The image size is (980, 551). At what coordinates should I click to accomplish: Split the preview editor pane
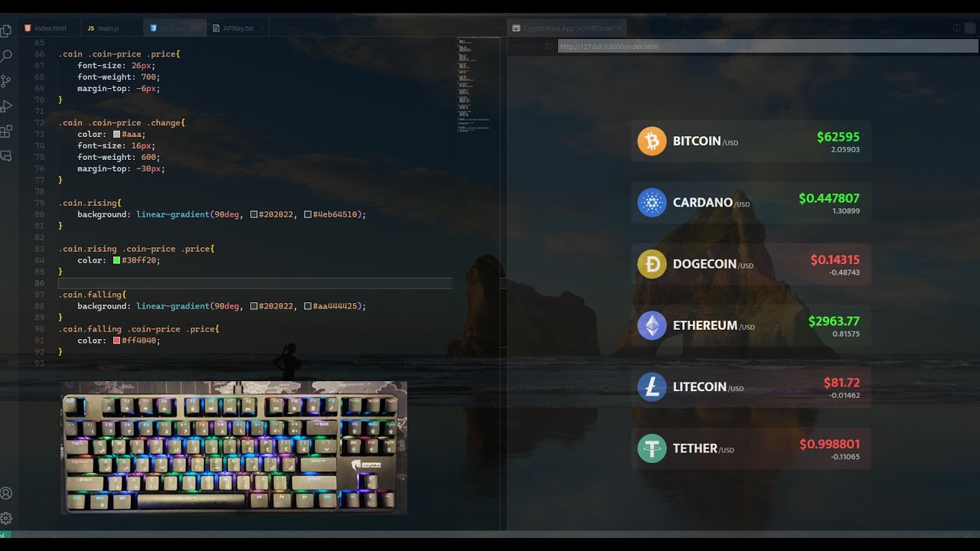957,28
